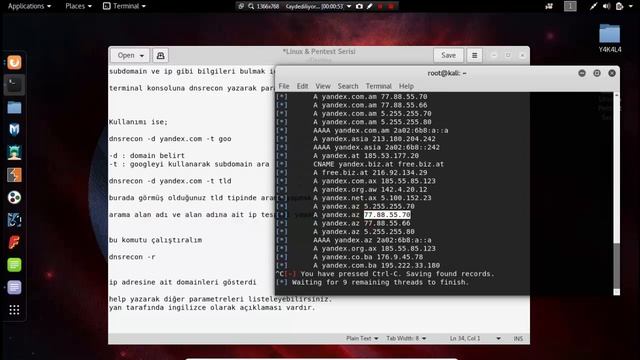The image size is (640, 360).
Task: Click the users icon in top bar
Action: (x=549, y=6)
